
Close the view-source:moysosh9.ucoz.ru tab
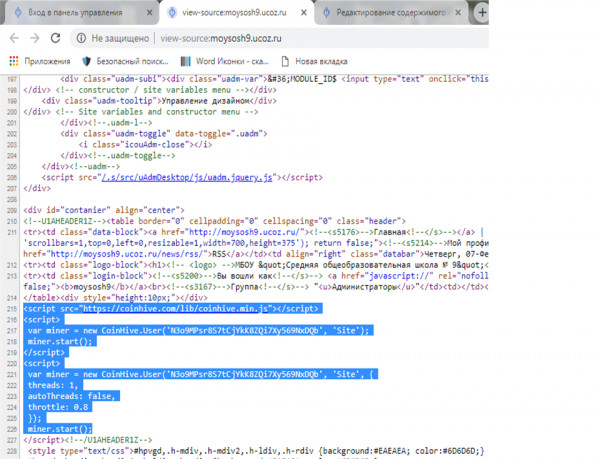(x=304, y=13)
